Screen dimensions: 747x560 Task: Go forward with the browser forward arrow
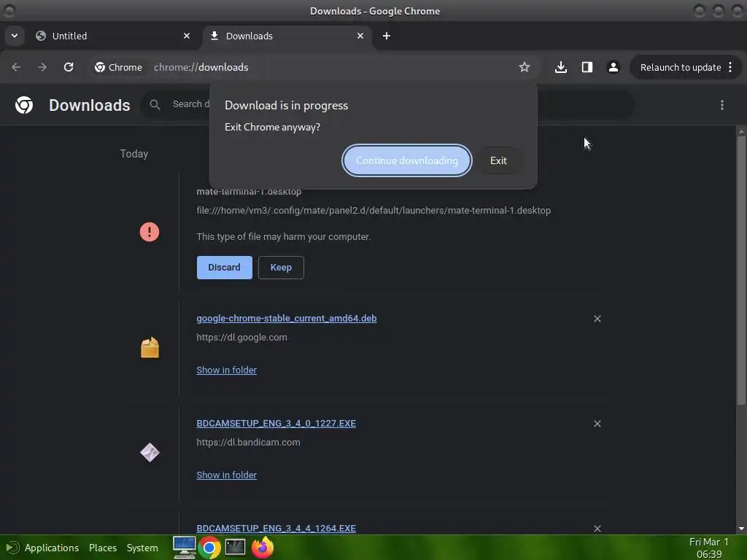[x=42, y=67]
